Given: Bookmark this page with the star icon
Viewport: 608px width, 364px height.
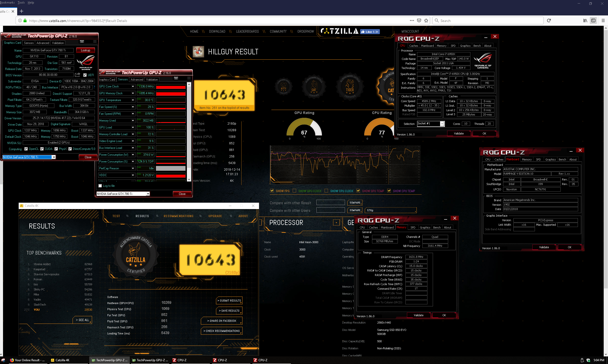Looking at the screenshot, I should pyautogui.click(x=426, y=21).
